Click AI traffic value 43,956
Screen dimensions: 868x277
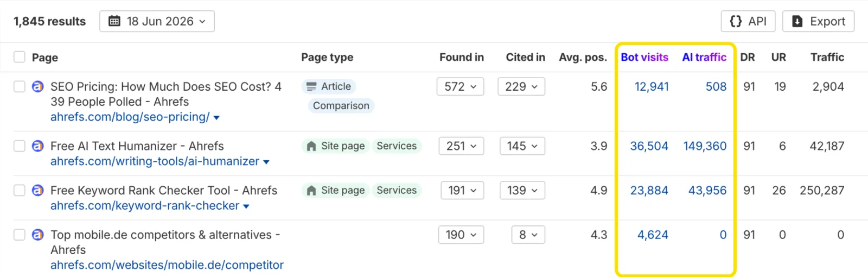[707, 190]
